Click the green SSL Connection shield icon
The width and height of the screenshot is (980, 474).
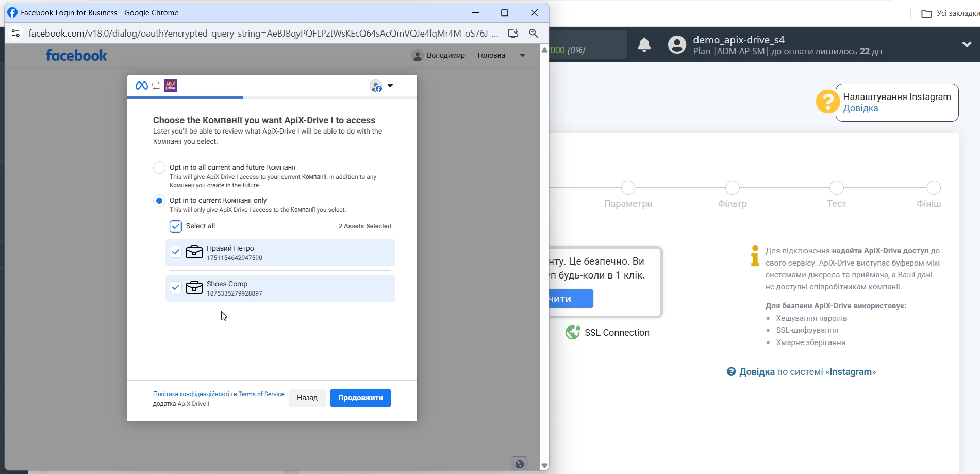coord(573,332)
